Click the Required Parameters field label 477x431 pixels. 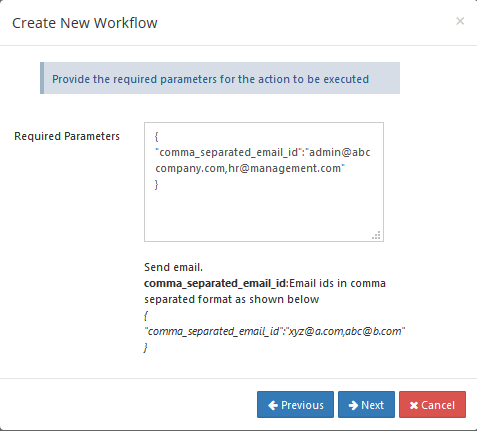coord(67,136)
